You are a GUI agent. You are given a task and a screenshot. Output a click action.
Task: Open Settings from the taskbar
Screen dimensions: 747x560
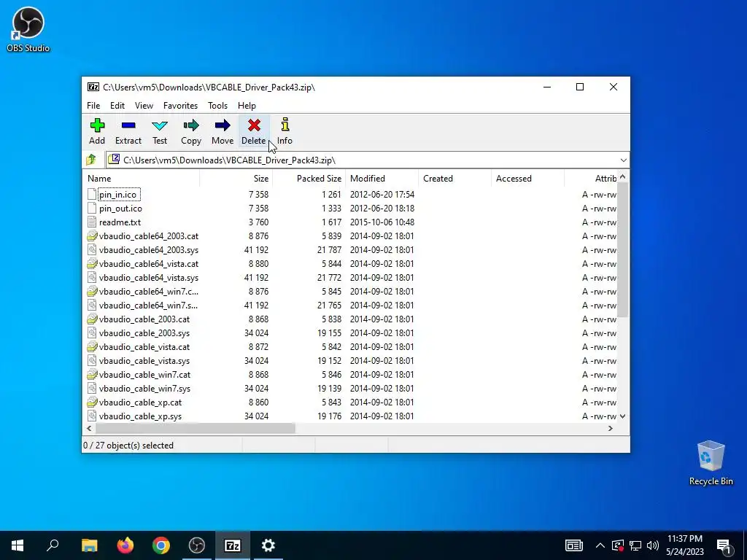pyautogui.click(x=268, y=545)
